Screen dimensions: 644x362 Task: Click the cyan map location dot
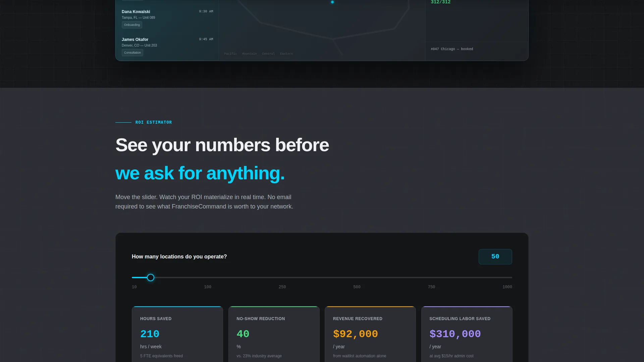click(332, 2)
